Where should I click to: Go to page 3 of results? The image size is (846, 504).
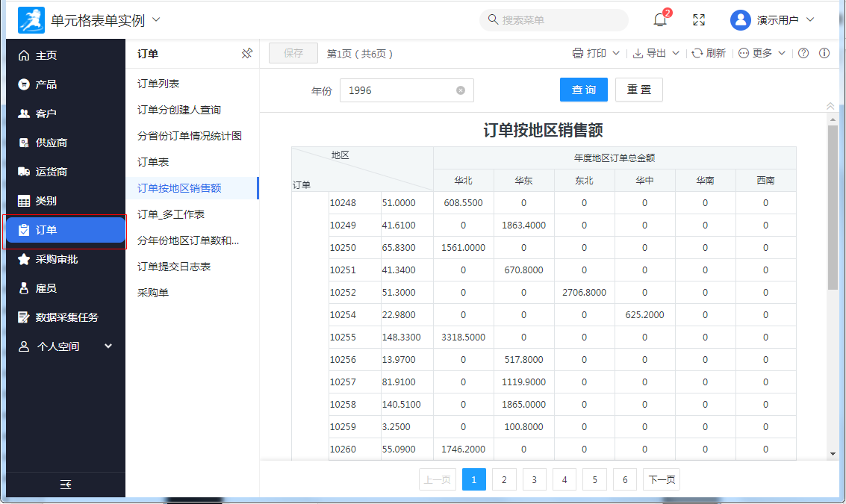tap(535, 480)
